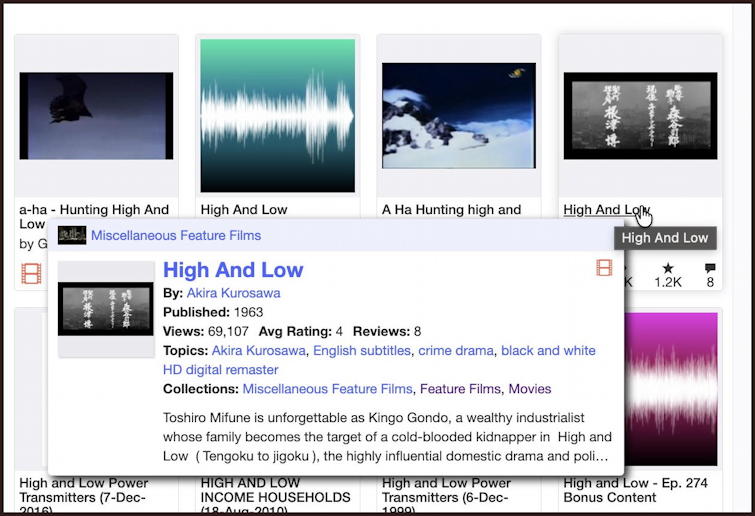Click the 'High And Low' title under teal waveform
Screen dimensions: 755x516
click(244, 210)
